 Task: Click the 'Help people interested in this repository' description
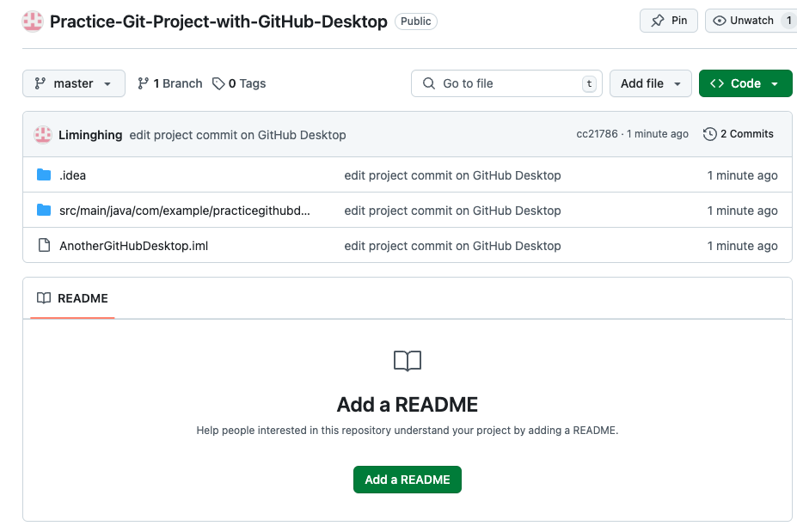[408, 431]
